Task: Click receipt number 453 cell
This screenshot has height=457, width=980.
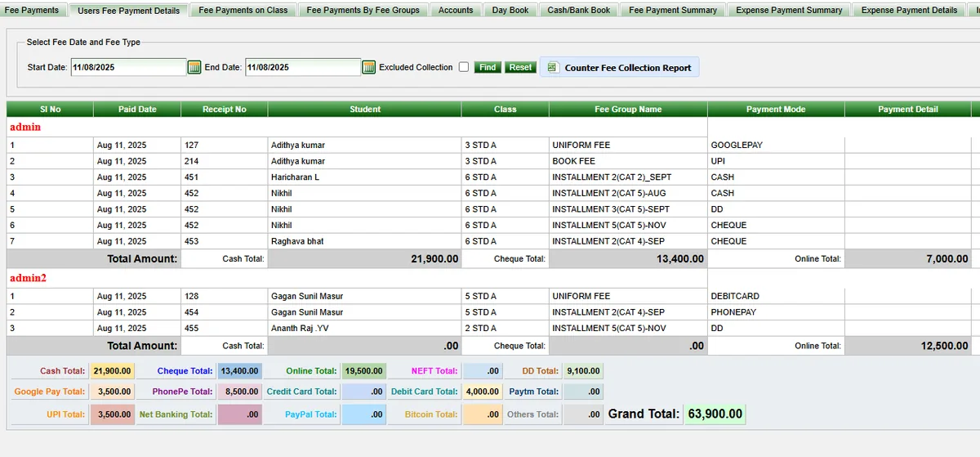Action: click(x=225, y=241)
